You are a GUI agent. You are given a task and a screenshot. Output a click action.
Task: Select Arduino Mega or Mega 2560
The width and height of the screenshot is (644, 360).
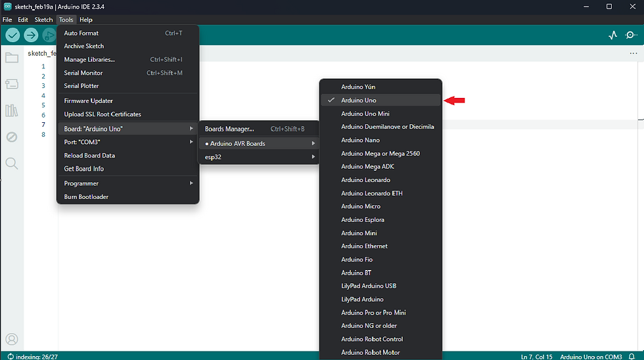click(x=380, y=154)
